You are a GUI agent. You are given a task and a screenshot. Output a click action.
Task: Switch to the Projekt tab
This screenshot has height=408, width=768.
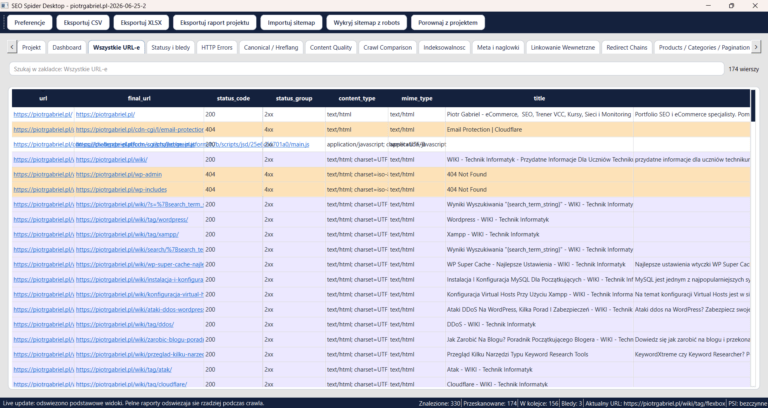(x=31, y=48)
